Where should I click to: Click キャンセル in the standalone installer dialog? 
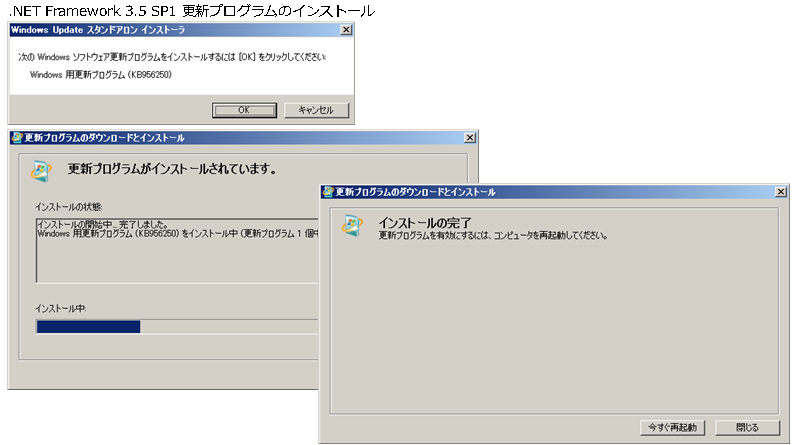point(316,110)
